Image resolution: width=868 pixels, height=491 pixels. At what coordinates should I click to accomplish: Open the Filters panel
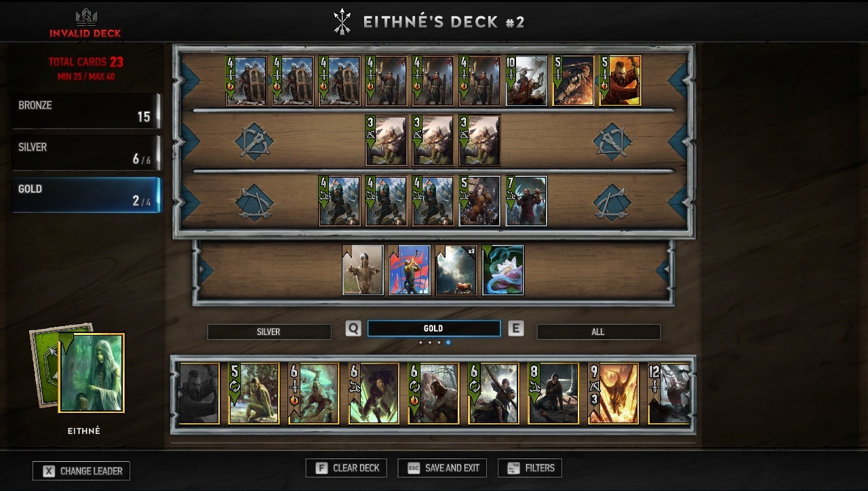[x=530, y=468]
